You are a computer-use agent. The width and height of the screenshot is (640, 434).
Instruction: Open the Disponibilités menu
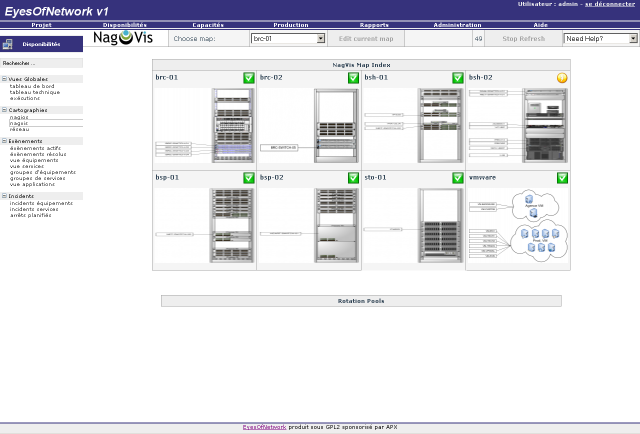point(124,25)
